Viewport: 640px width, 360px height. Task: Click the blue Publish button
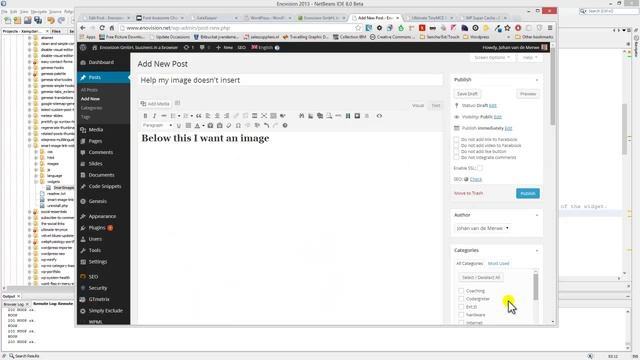(x=528, y=193)
